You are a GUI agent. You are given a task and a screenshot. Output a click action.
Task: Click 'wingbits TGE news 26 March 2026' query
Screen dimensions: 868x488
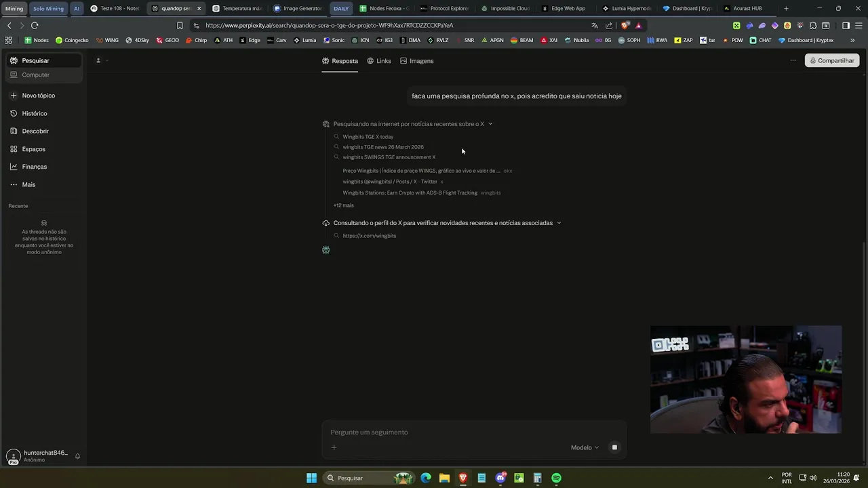[x=382, y=147]
